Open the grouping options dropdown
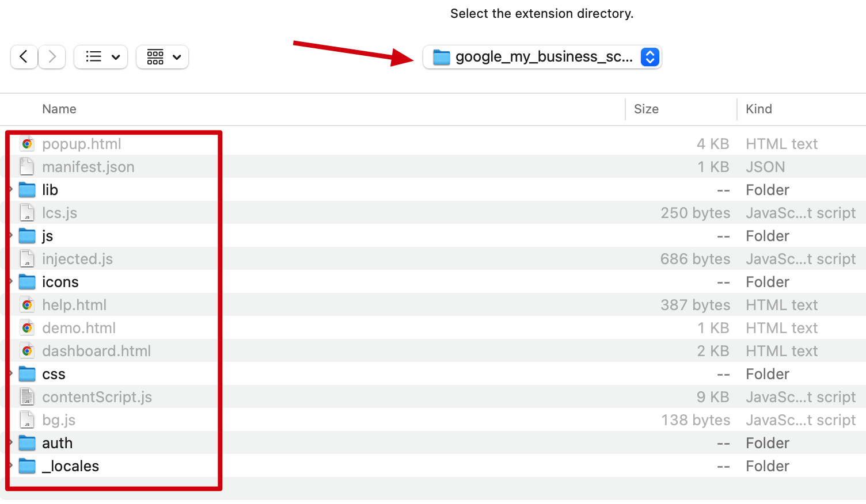Screen dimensions: 866x504 click(x=162, y=57)
